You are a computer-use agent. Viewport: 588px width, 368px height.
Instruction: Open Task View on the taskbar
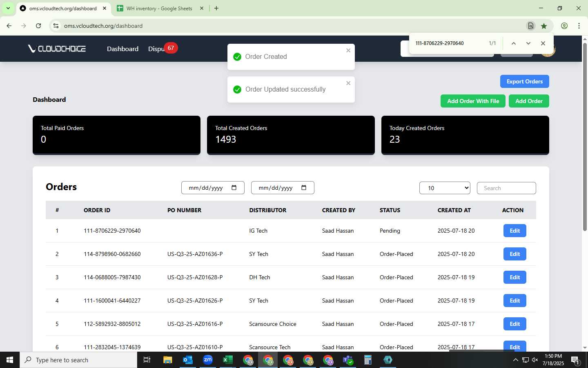pyautogui.click(x=147, y=360)
